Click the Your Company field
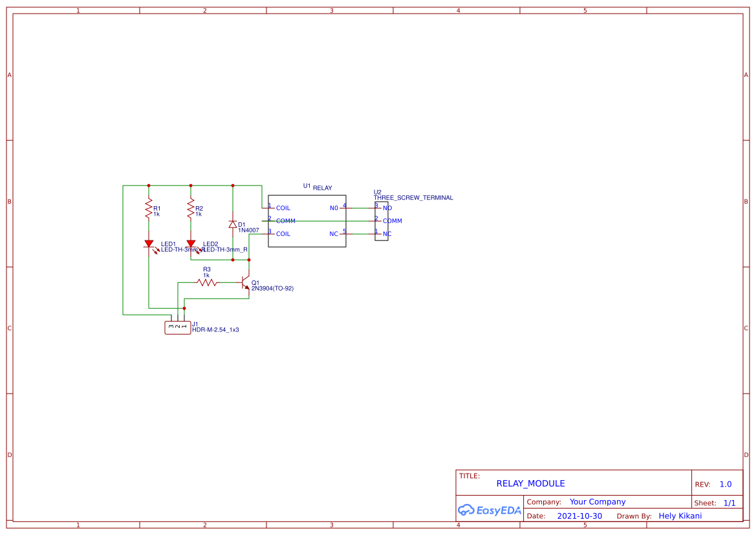 pos(597,501)
